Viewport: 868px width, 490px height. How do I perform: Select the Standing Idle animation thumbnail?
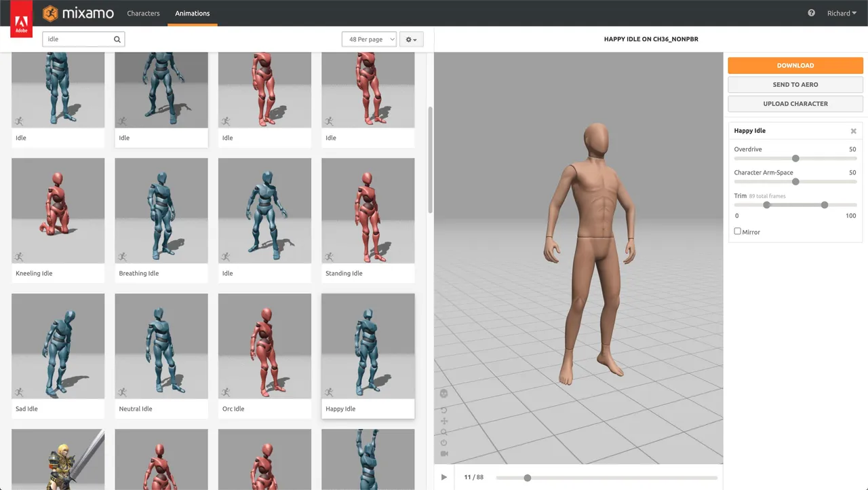(x=368, y=210)
